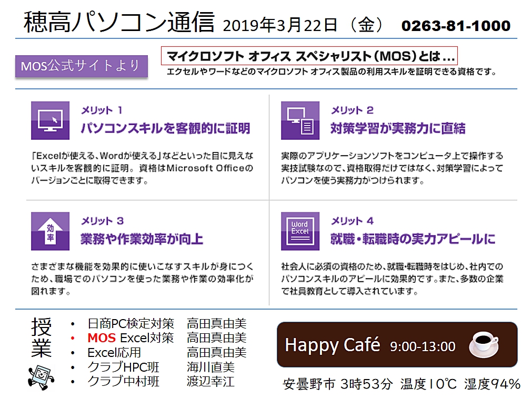Click the heading 業務や作業効率が向上

pyautogui.click(x=142, y=239)
